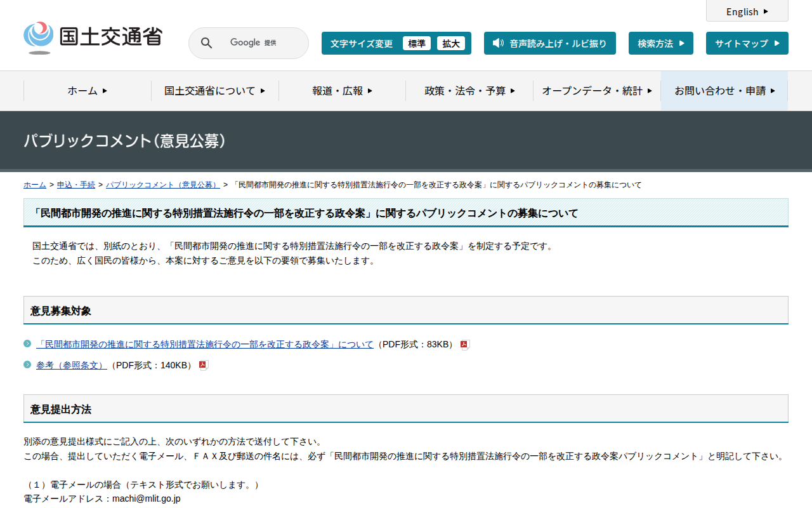This screenshot has height=508, width=812.
Task: Expand the 国土交通省について menu
Action: click(x=214, y=91)
